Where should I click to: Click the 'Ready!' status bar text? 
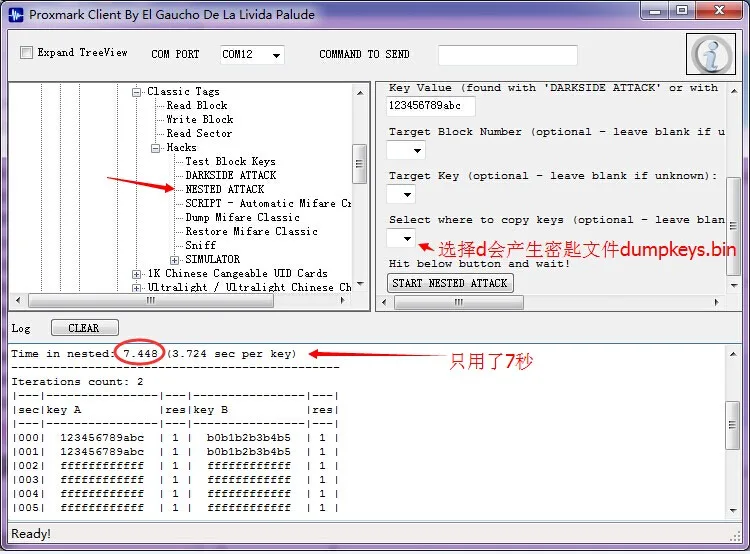(x=31, y=534)
